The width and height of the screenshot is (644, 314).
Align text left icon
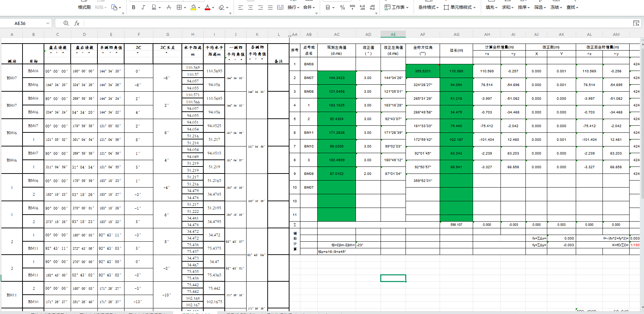pyautogui.click(x=241, y=7)
